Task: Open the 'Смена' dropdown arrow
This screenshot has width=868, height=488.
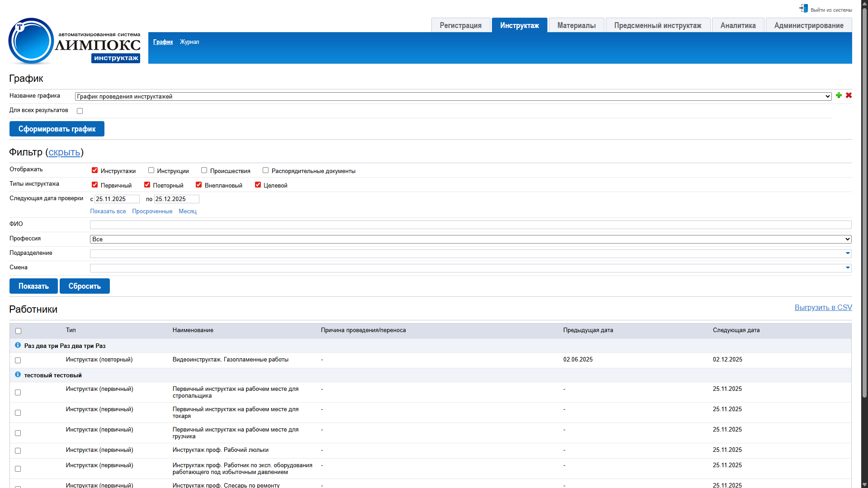Action: click(x=848, y=268)
